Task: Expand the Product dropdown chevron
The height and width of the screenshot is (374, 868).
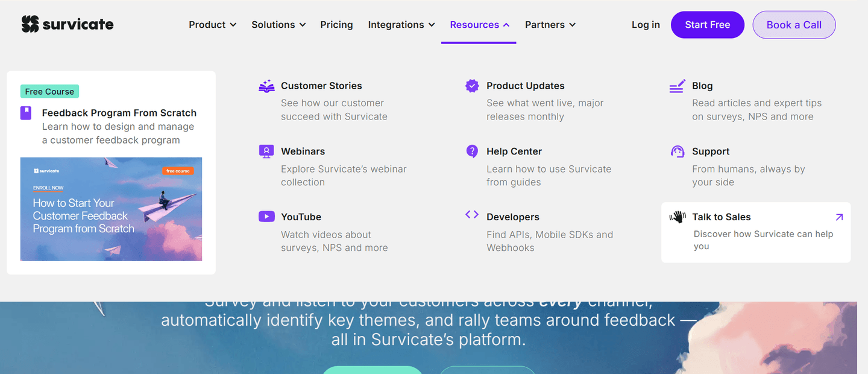Action: click(233, 25)
